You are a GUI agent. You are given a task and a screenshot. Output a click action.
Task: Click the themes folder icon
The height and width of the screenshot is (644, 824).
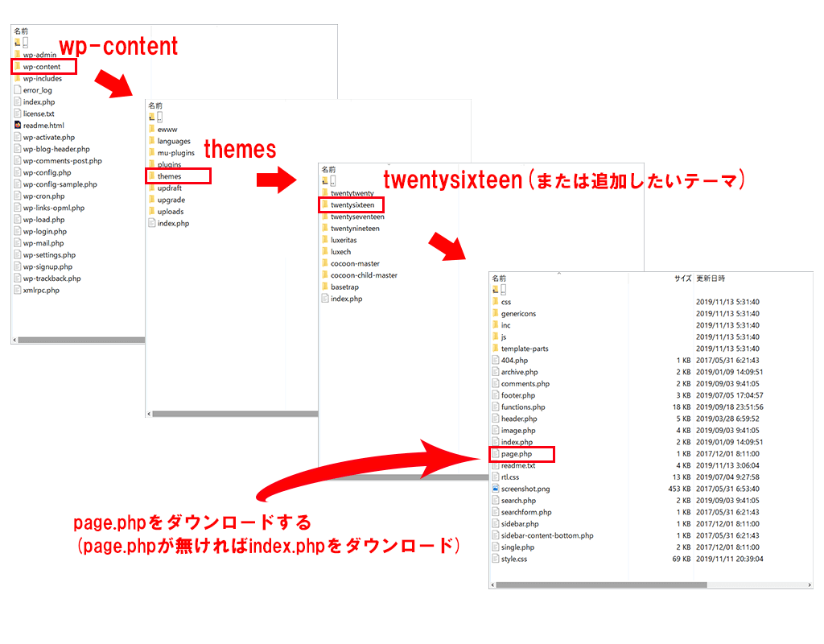151,176
